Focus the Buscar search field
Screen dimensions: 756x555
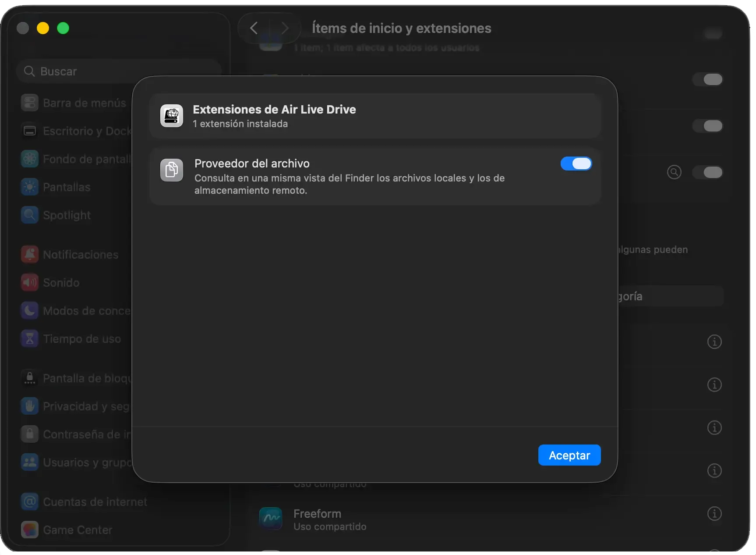[x=118, y=71]
